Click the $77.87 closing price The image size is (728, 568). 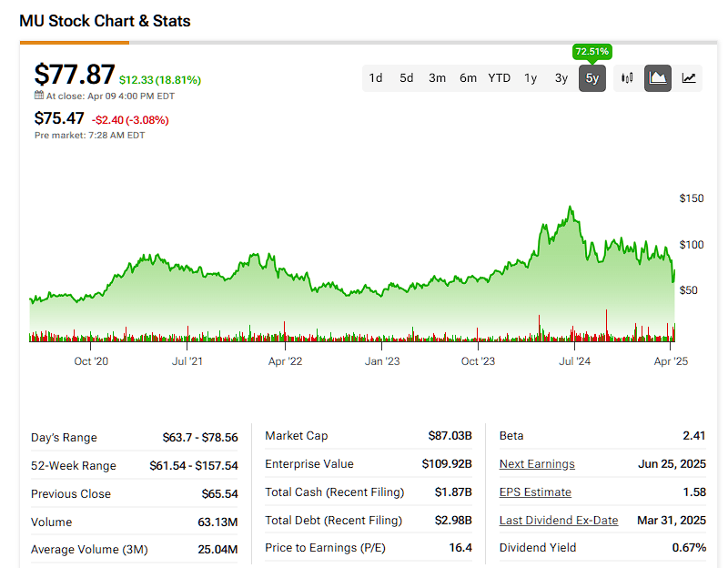[x=75, y=75]
